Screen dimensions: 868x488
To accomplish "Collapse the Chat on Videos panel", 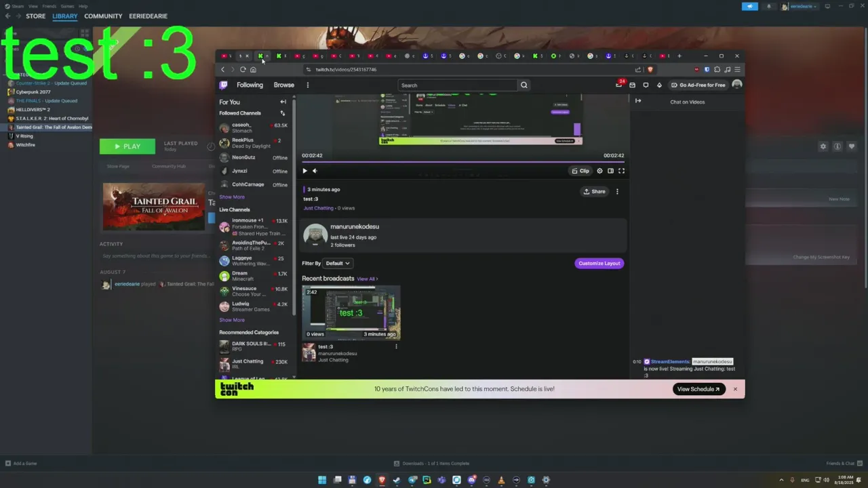I will pos(638,101).
